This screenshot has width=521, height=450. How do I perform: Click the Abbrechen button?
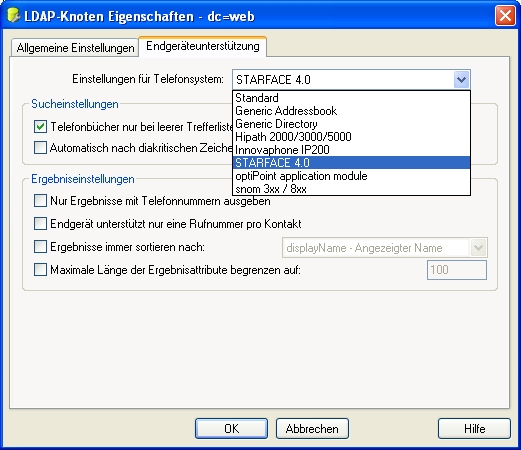(x=312, y=429)
